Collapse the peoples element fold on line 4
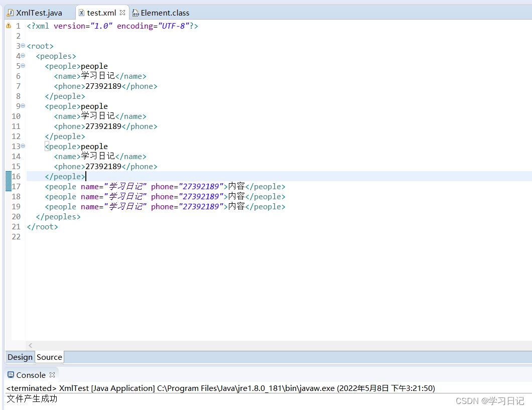 tap(23, 56)
